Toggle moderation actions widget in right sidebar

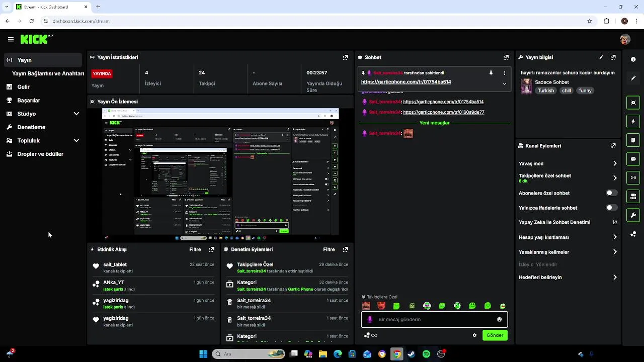pos(633,196)
